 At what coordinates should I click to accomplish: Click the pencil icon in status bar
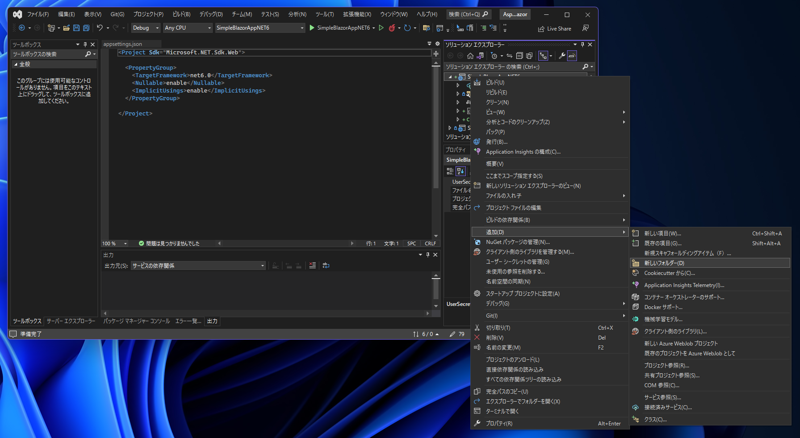coord(452,334)
